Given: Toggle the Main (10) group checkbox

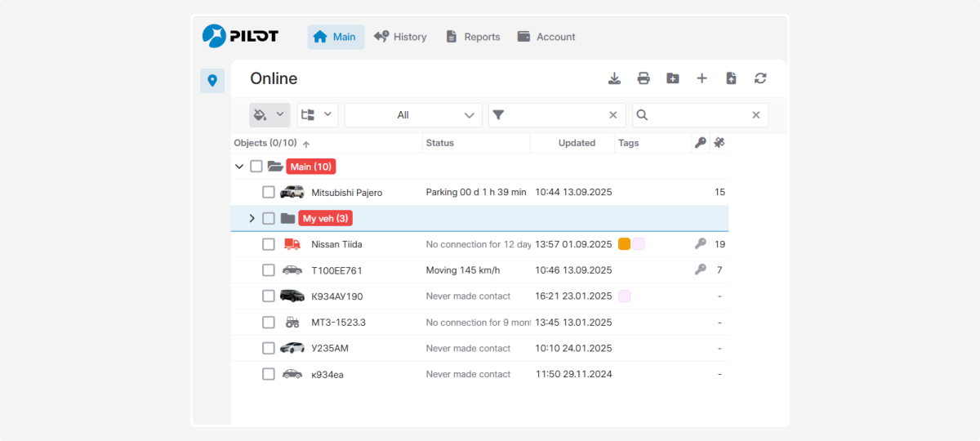Looking at the screenshot, I should pyautogui.click(x=256, y=167).
